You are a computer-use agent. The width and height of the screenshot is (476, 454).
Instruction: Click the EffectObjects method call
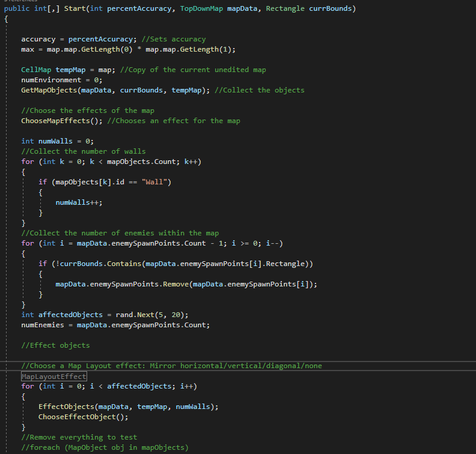pyautogui.click(x=66, y=407)
